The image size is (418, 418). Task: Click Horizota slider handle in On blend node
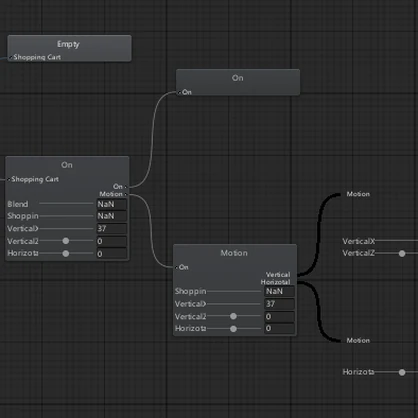66,254
